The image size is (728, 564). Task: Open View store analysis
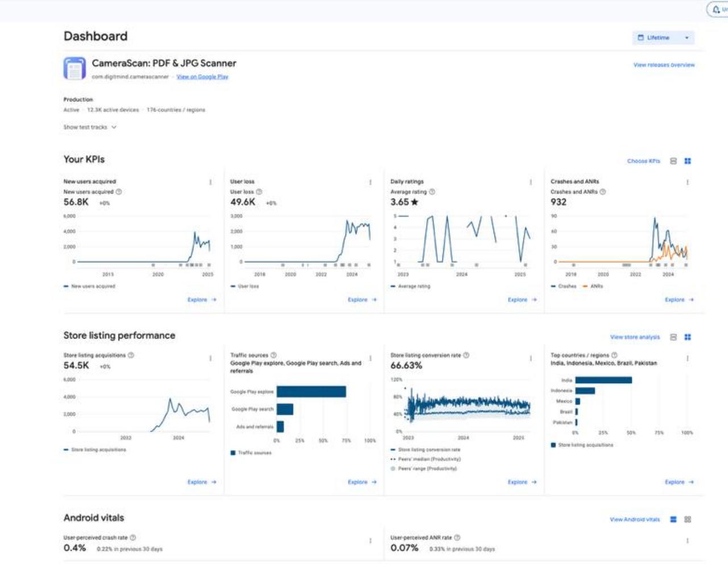635,337
